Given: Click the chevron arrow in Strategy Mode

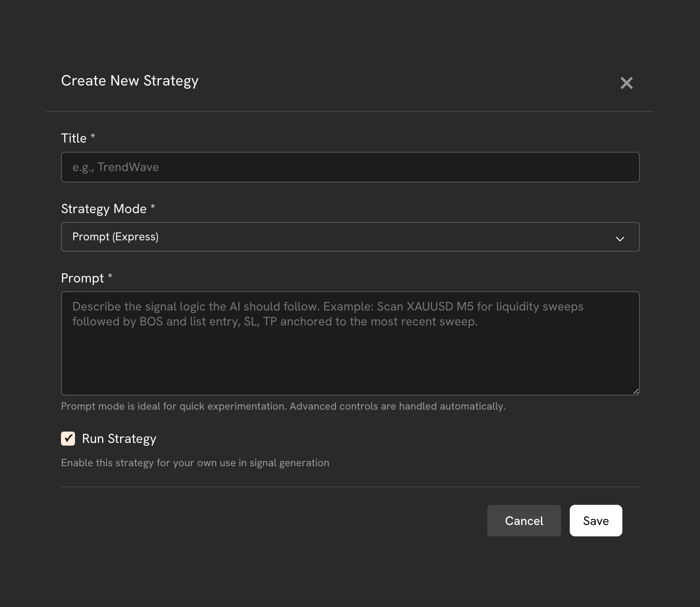Looking at the screenshot, I should pos(620,239).
